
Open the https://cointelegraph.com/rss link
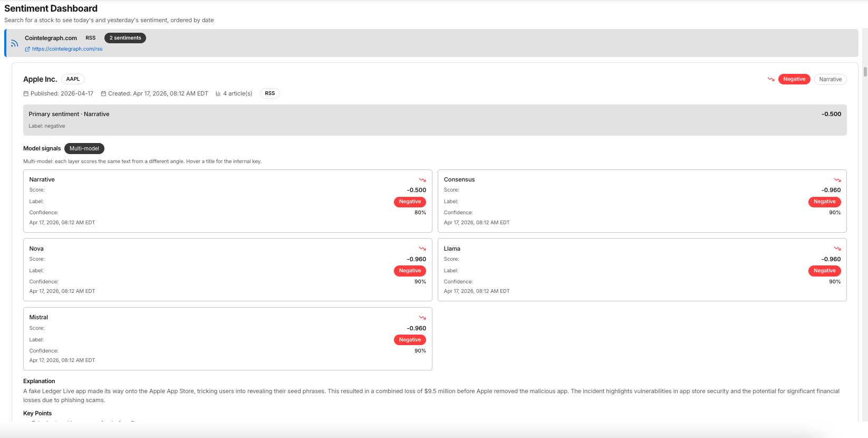[67, 49]
